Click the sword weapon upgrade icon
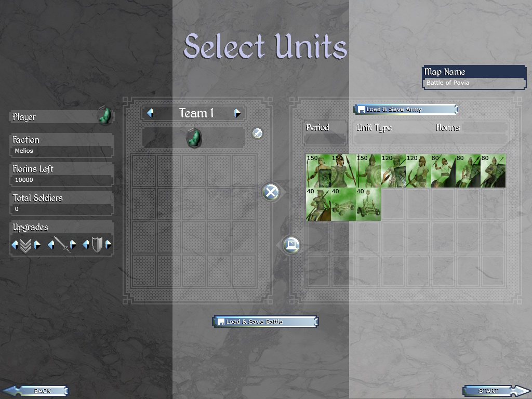The height and width of the screenshot is (399, 532). 62,244
